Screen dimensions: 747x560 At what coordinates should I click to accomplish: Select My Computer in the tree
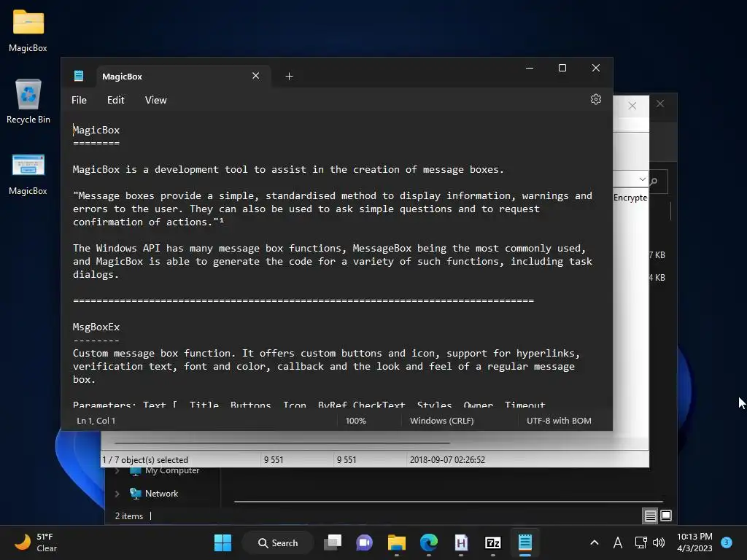(172, 470)
